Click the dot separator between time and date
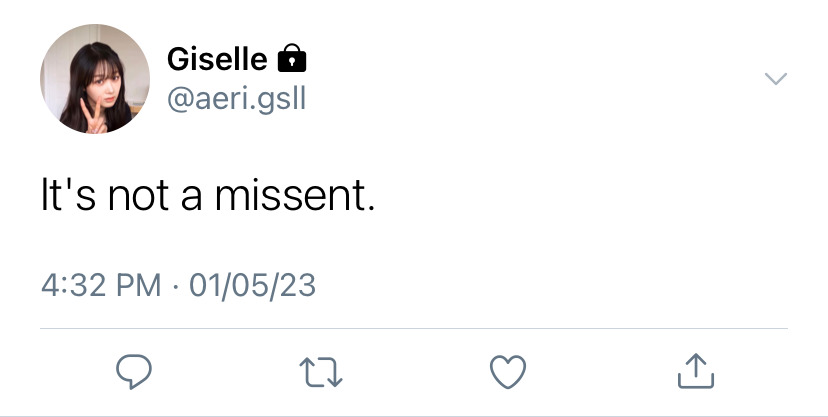Image resolution: width=828 pixels, height=417 pixels. click(x=175, y=287)
